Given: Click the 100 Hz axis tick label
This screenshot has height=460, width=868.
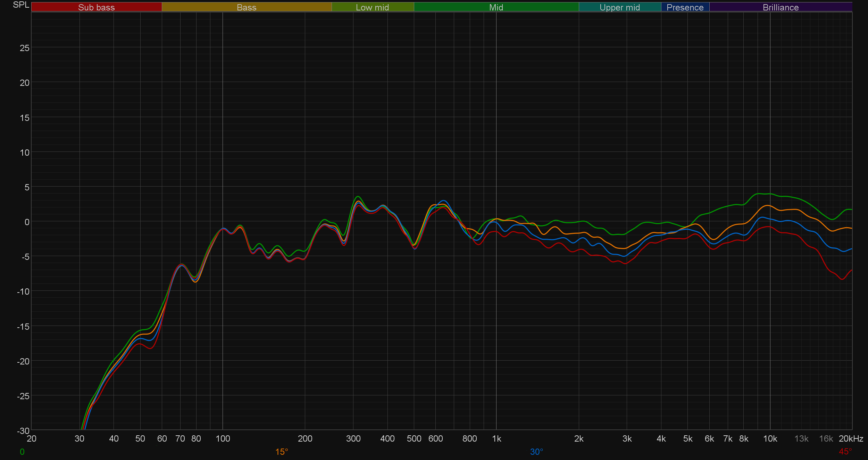Looking at the screenshot, I should point(223,439).
